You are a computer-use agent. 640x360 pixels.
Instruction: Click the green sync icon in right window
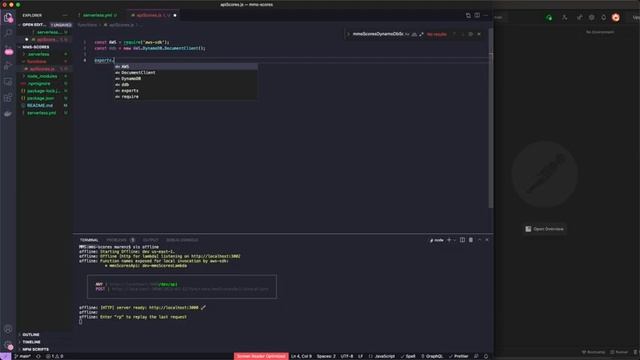point(549,18)
